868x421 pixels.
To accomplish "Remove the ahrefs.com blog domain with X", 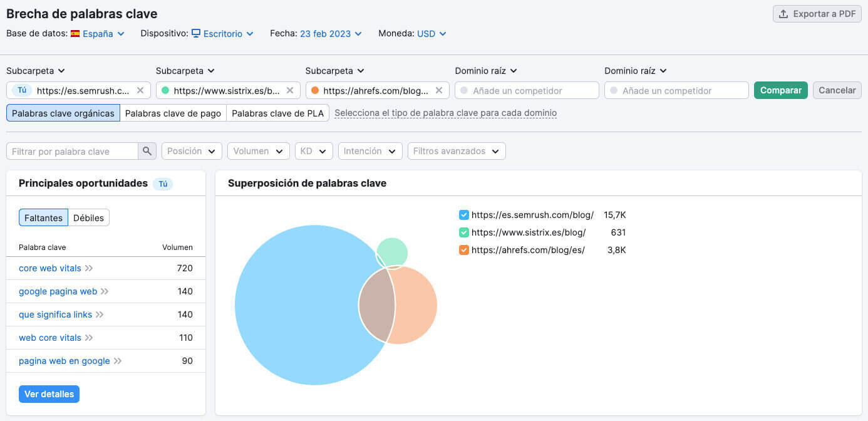I will (439, 90).
